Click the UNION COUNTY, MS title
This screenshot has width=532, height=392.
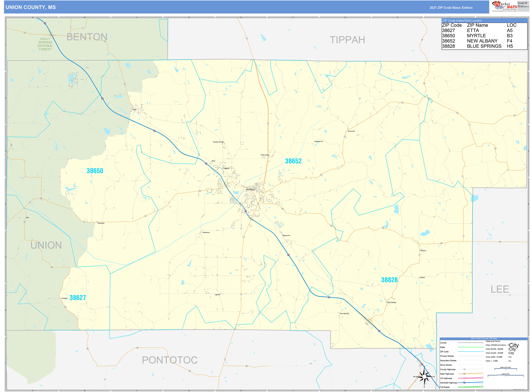click(x=30, y=7)
